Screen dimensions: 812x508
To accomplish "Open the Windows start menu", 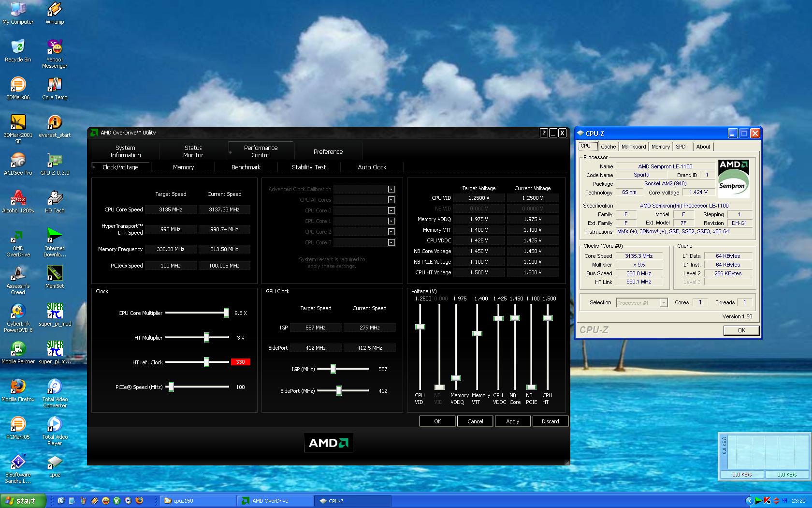I will pos(23,501).
